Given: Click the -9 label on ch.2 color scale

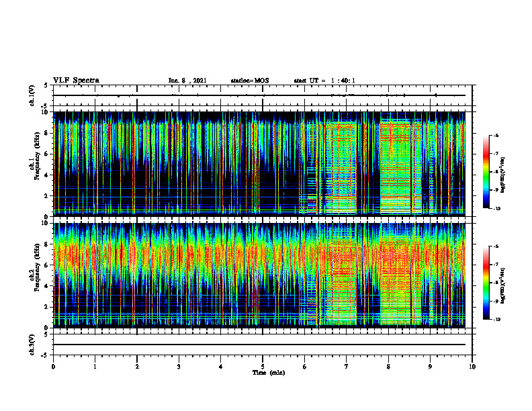Looking at the screenshot, I should pos(496,301).
